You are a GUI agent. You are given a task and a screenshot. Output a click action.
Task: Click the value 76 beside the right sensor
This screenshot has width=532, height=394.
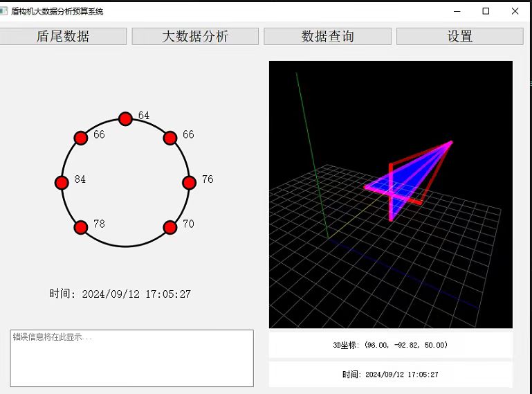[208, 179]
